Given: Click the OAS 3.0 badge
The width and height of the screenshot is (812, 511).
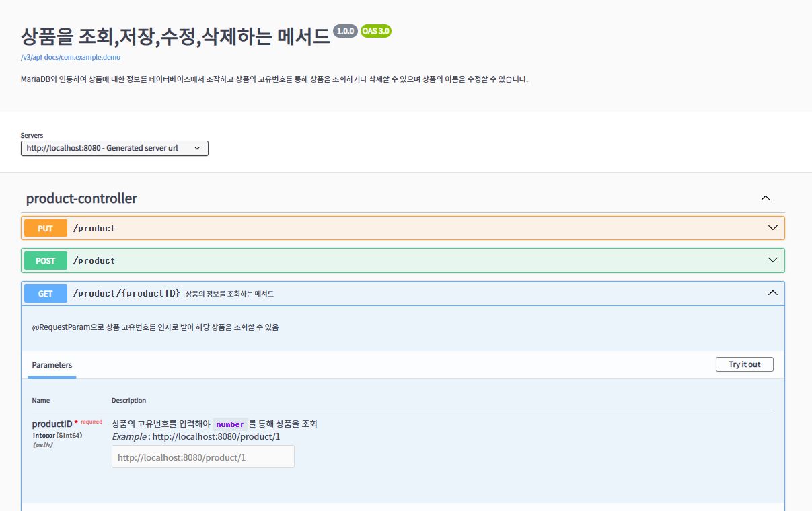Looking at the screenshot, I should click(376, 31).
